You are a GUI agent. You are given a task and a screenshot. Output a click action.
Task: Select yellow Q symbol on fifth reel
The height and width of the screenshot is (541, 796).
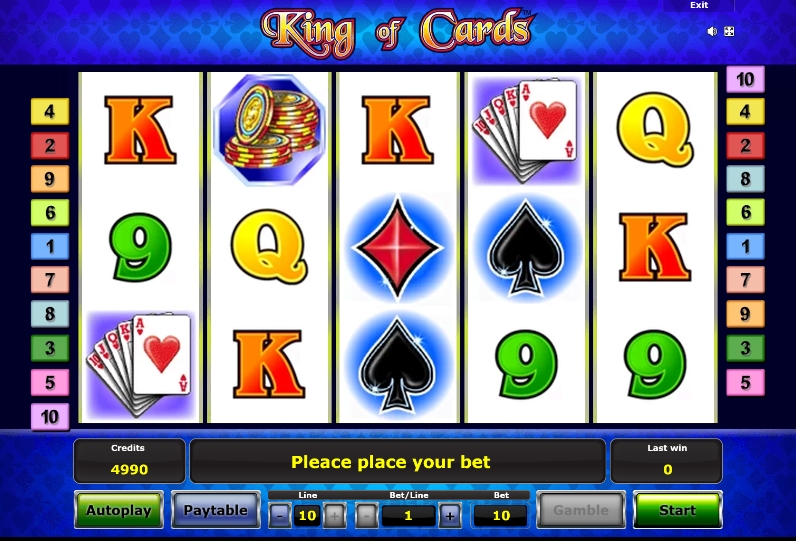point(655,129)
